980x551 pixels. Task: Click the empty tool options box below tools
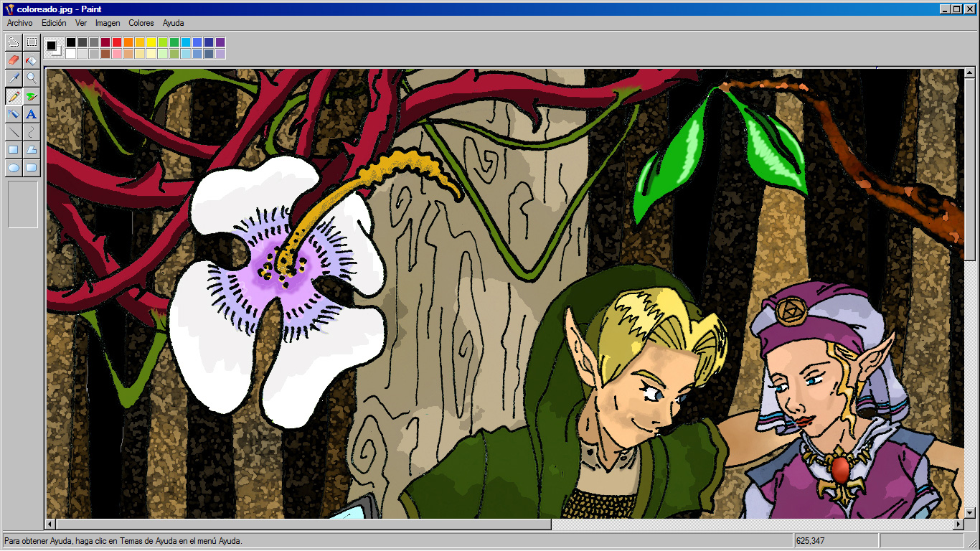(22, 204)
